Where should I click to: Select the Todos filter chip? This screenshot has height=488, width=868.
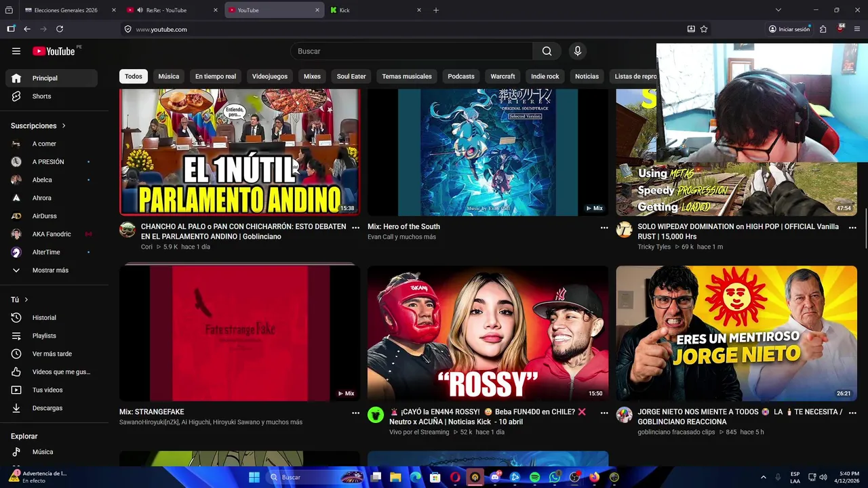[x=134, y=77]
